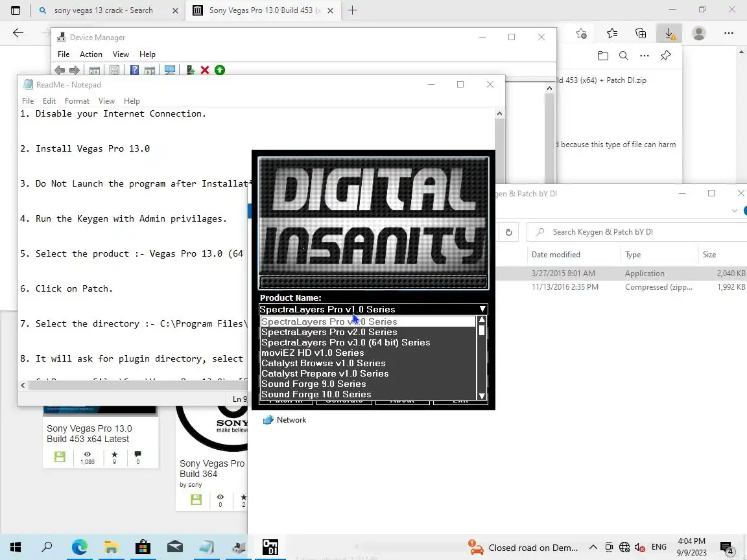Screen dimensions: 747x560
Task: Open a new browser tab
Action: pos(353,10)
